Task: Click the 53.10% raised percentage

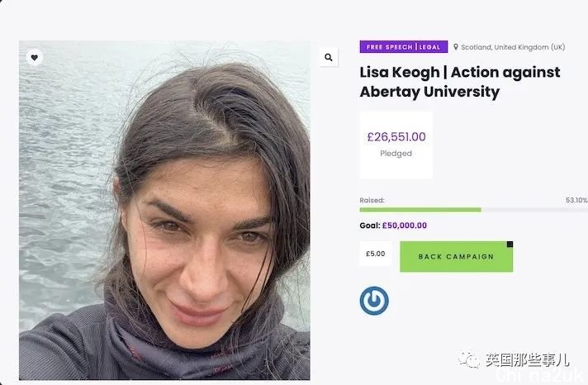Action: point(576,200)
